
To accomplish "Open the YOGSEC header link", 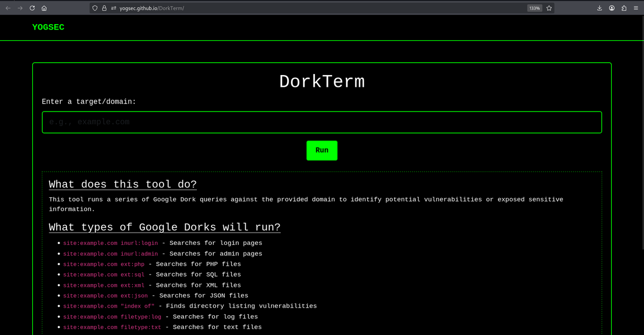I will click(48, 27).
